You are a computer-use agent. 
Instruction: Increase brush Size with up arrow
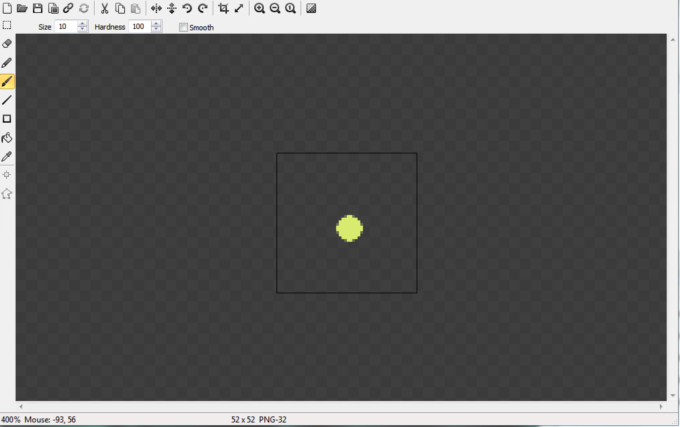pos(82,24)
